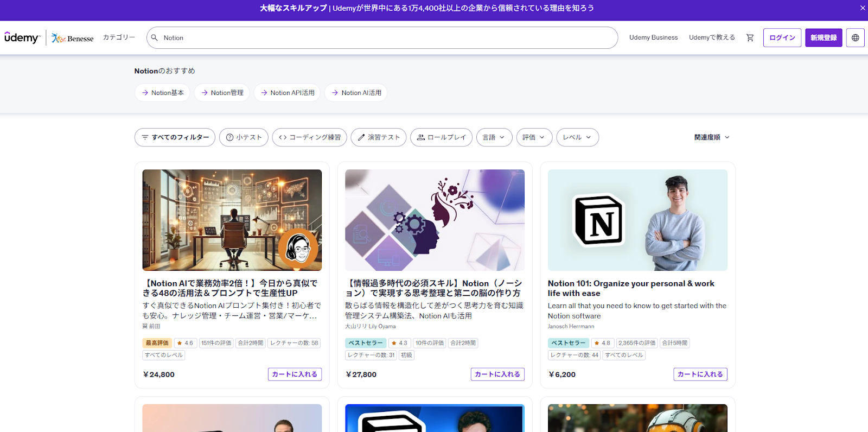This screenshot has height=432, width=868.
Task: Click the 151件の評価 tag
Action: 216,343
